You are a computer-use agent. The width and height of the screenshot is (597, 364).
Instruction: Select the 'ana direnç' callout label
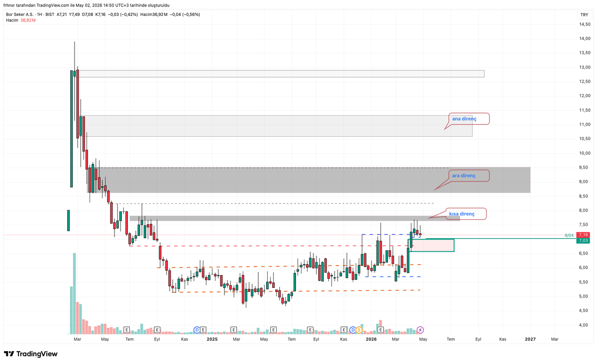[x=464, y=119]
